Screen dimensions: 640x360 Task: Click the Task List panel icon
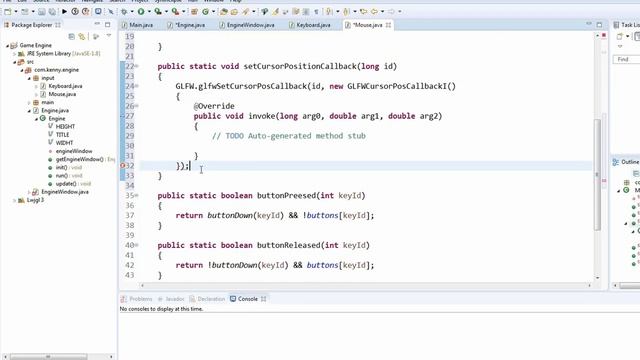[x=616, y=25]
